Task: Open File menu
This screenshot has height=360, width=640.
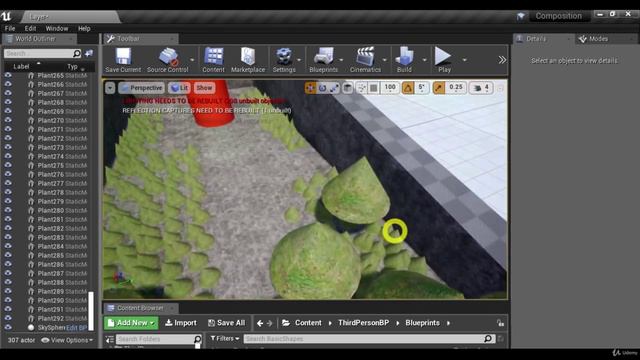Action: pyautogui.click(x=10, y=29)
